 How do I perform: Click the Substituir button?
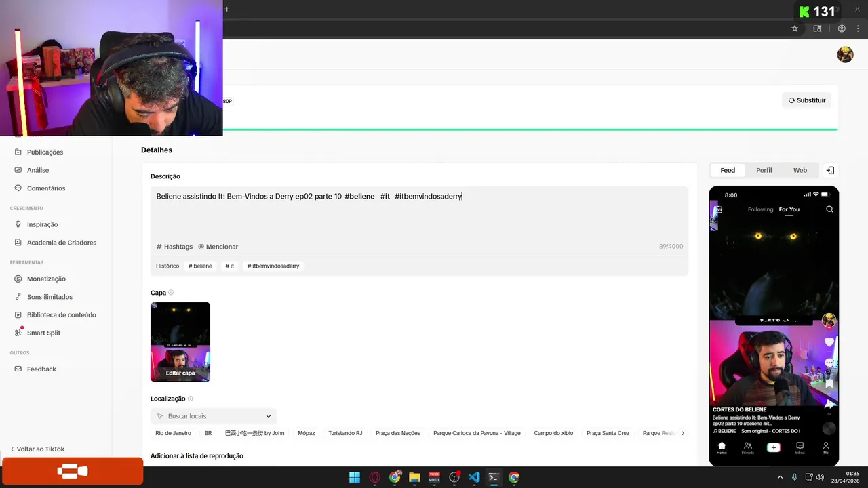pyautogui.click(x=806, y=100)
